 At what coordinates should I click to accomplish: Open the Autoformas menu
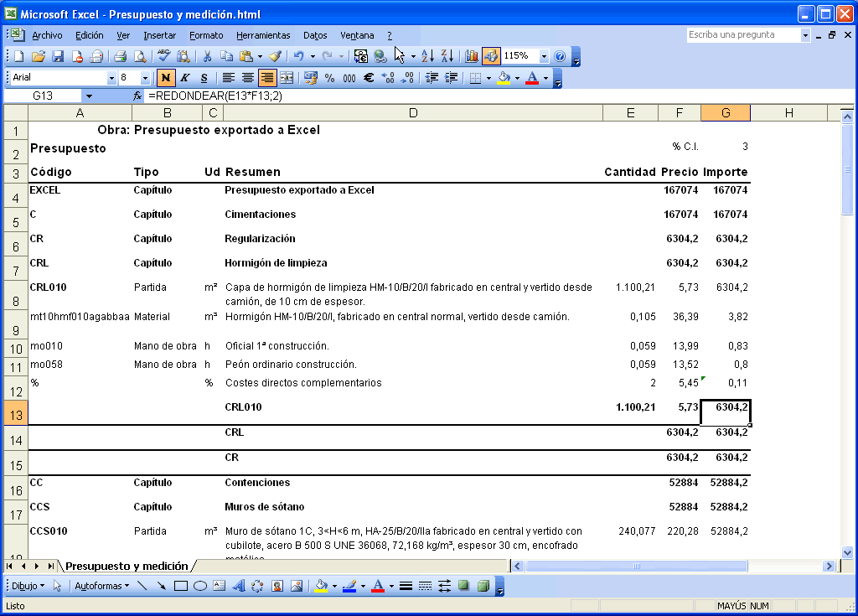coord(101,586)
